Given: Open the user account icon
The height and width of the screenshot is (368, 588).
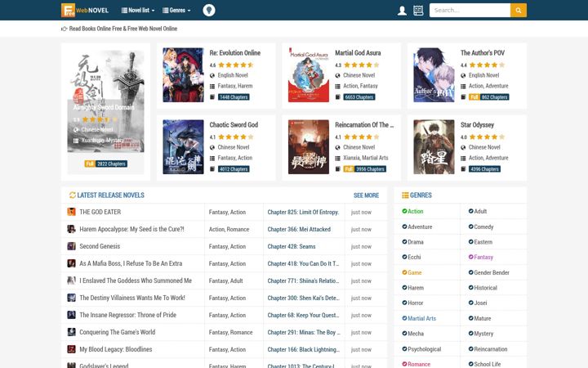Looking at the screenshot, I should (x=402, y=11).
